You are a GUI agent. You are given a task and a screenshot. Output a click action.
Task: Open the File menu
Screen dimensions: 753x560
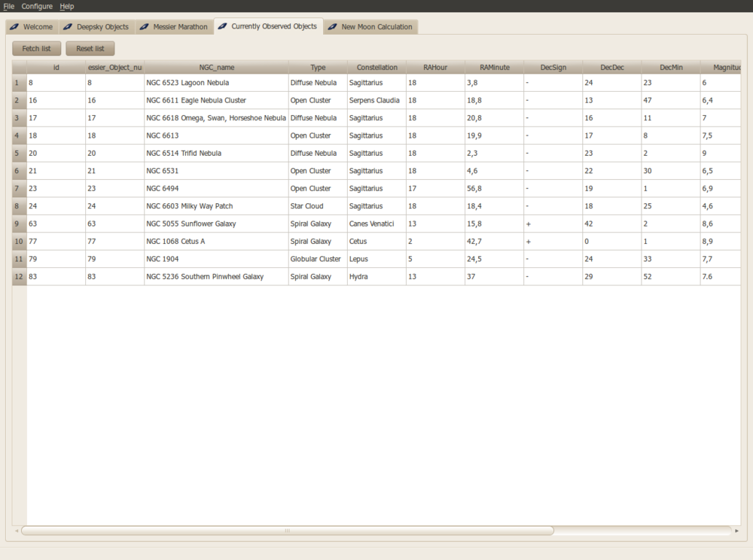point(9,6)
